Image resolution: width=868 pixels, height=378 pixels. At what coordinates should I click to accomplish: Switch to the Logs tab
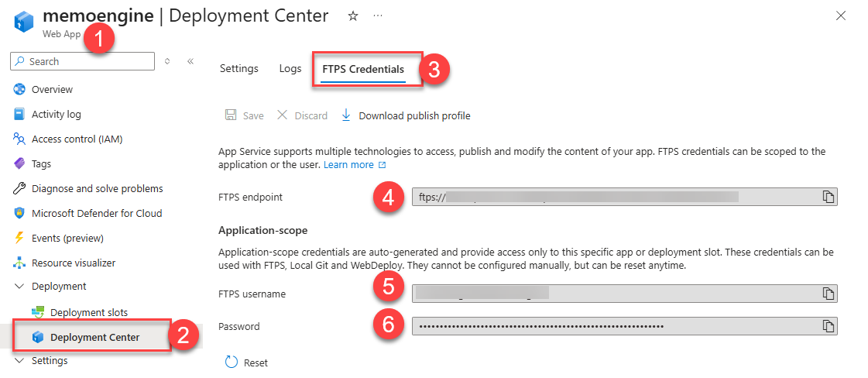(x=290, y=69)
